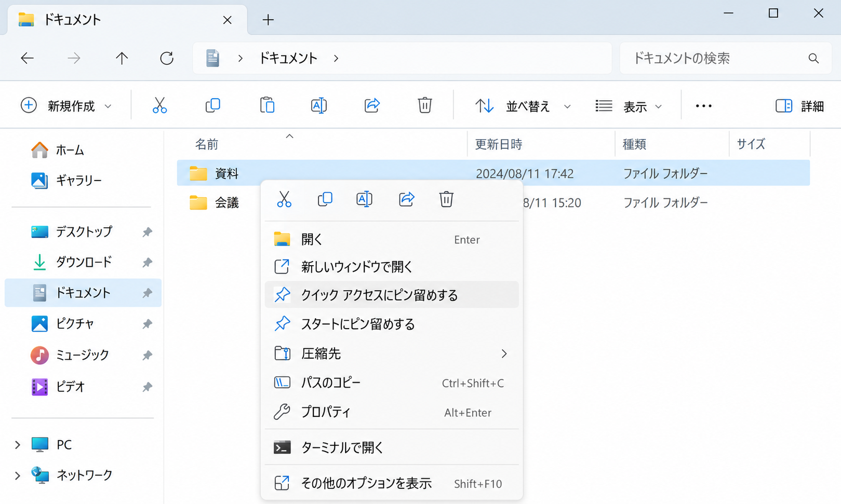
Task: Click the pin icon beside ダウンロード
Action: (148, 263)
